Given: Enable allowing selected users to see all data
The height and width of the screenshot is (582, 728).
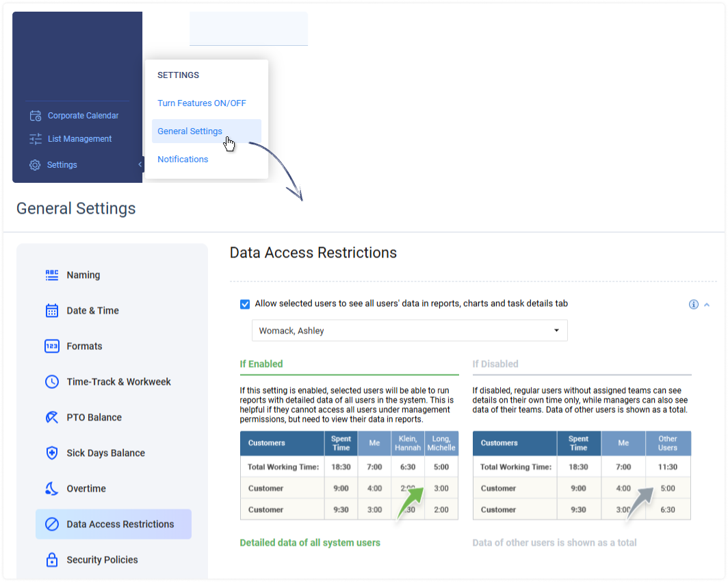Looking at the screenshot, I should [x=244, y=303].
